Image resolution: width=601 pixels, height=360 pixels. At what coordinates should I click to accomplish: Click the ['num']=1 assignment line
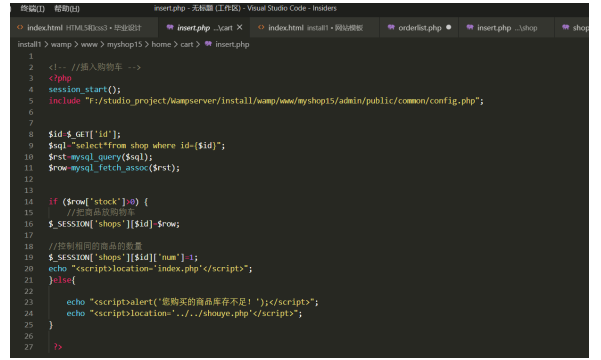(x=123, y=257)
